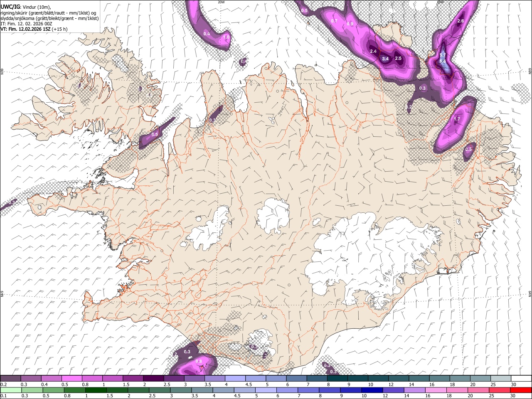Image resolution: width=532 pixels, height=399 pixels.
Task: Click the upper legend row label 25
Action: 493,384
